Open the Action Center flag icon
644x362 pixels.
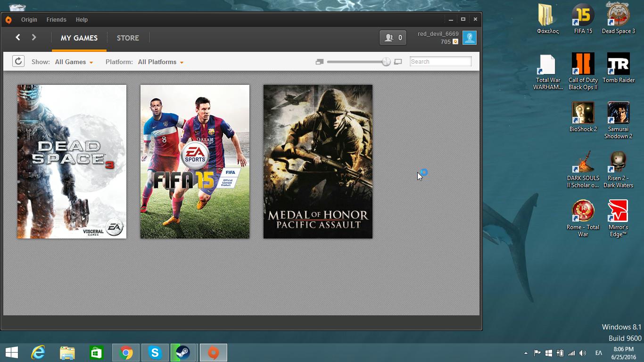coord(537,353)
